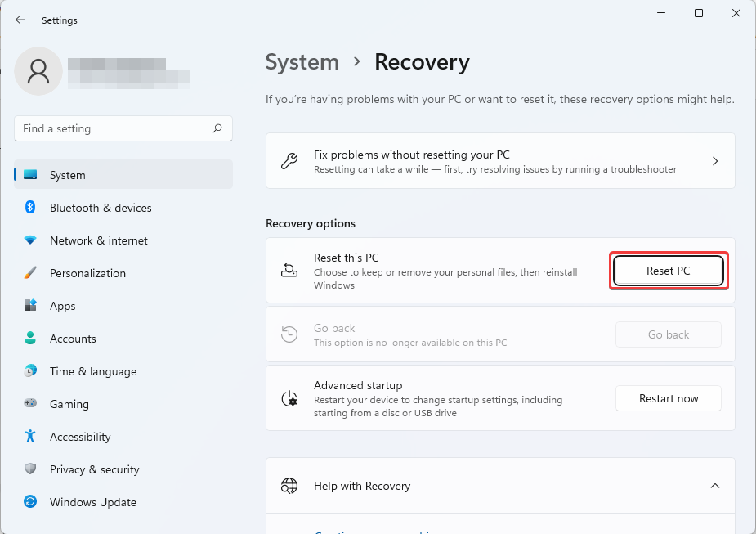Expand the troubleshooter fix problems option
The image size is (756, 534).
[715, 160]
